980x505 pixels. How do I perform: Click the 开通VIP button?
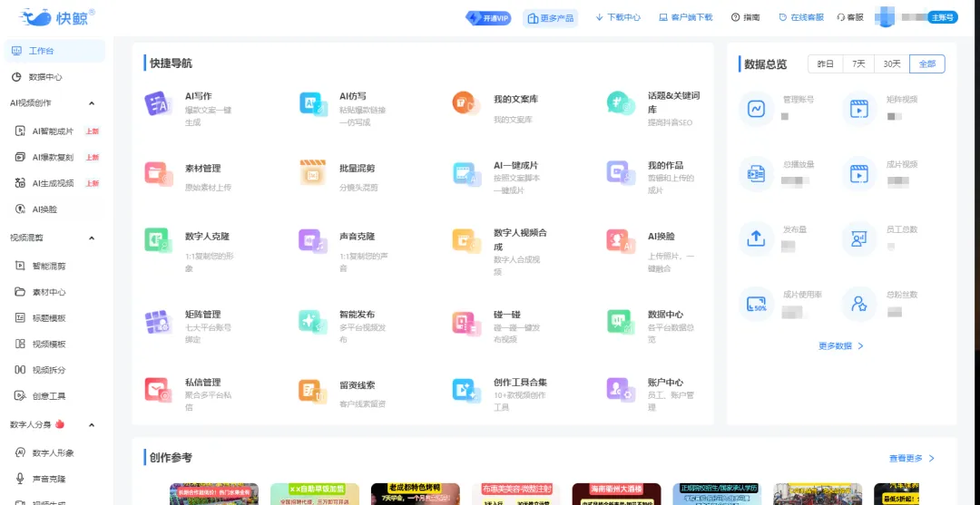point(489,18)
